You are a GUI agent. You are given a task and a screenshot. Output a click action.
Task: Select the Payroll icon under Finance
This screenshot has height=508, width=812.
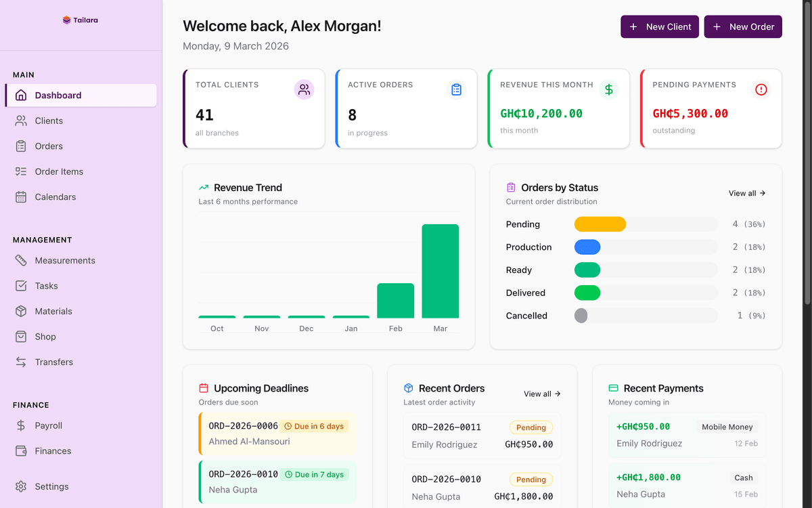(x=22, y=425)
